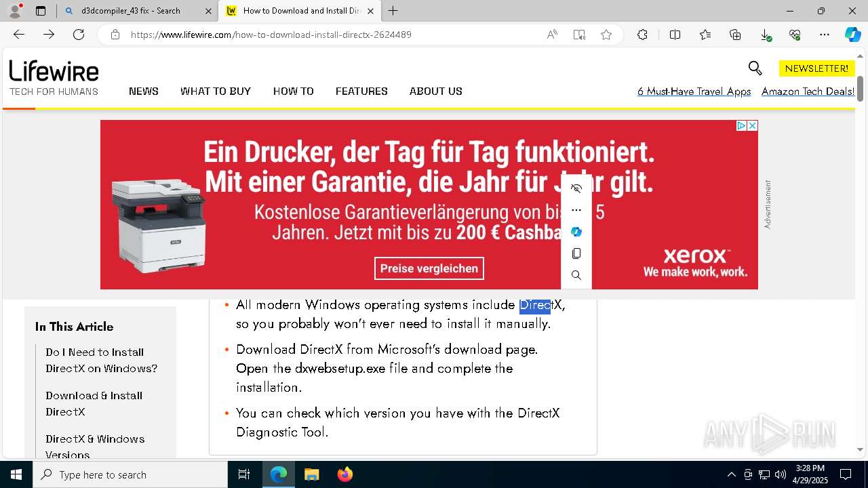The width and height of the screenshot is (868, 488).
Task: Reload the Lifewire page
Action: coord(79,35)
